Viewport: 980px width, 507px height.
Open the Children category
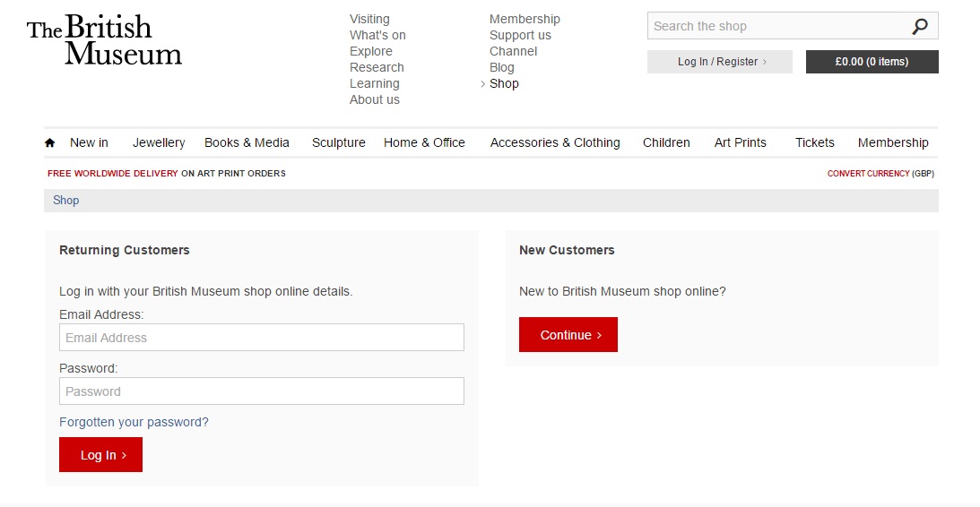click(x=666, y=143)
